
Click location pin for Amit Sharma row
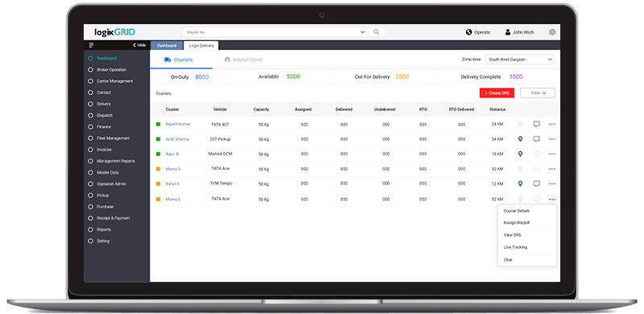(x=520, y=139)
